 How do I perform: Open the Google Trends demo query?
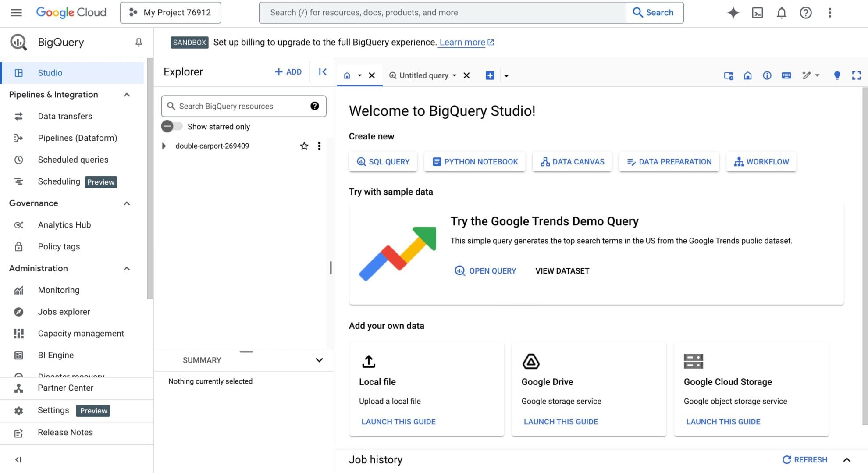(485, 270)
